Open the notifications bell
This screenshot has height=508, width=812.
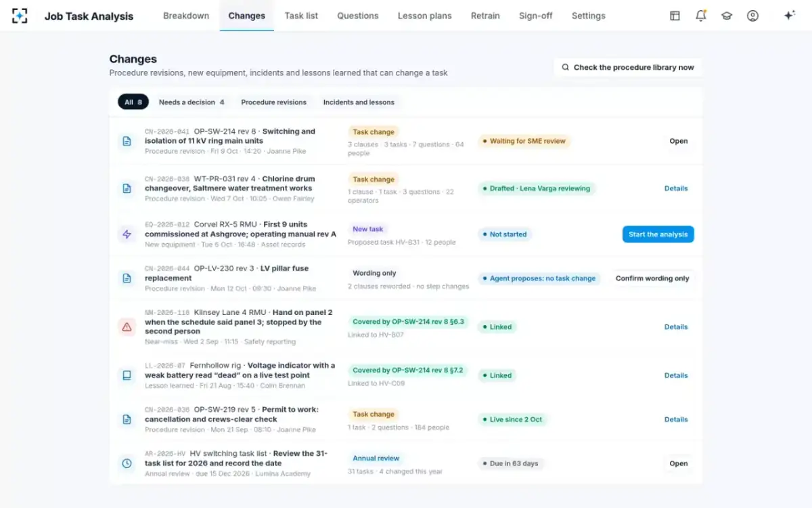pos(701,16)
